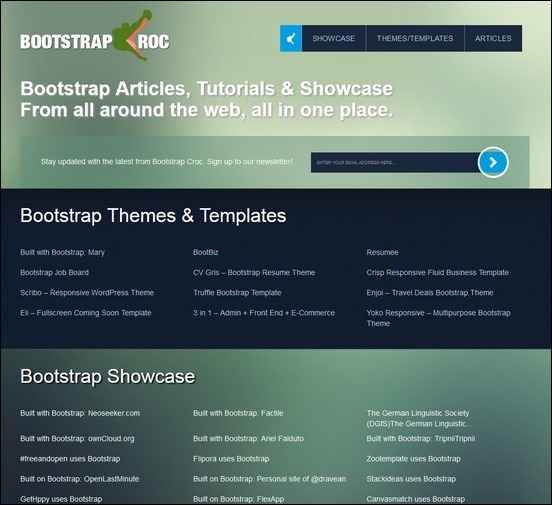Open 'Zootemplate uses Bootstrap' link
Viewport: 552px width, 505px height.
click(414, 459)
